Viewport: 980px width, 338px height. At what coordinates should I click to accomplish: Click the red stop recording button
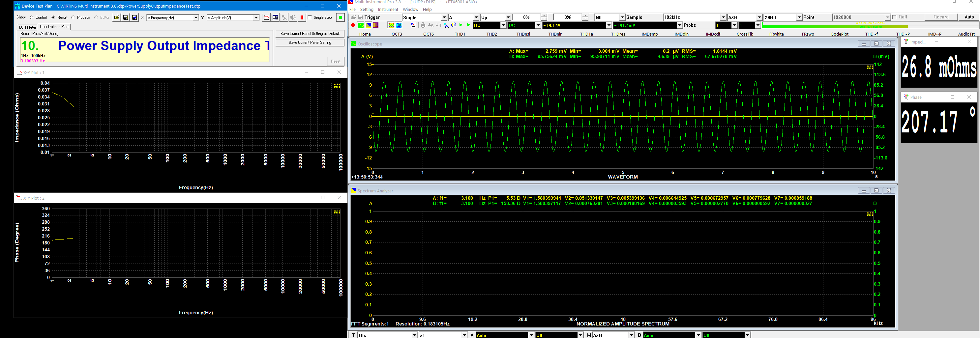point(353,25)
